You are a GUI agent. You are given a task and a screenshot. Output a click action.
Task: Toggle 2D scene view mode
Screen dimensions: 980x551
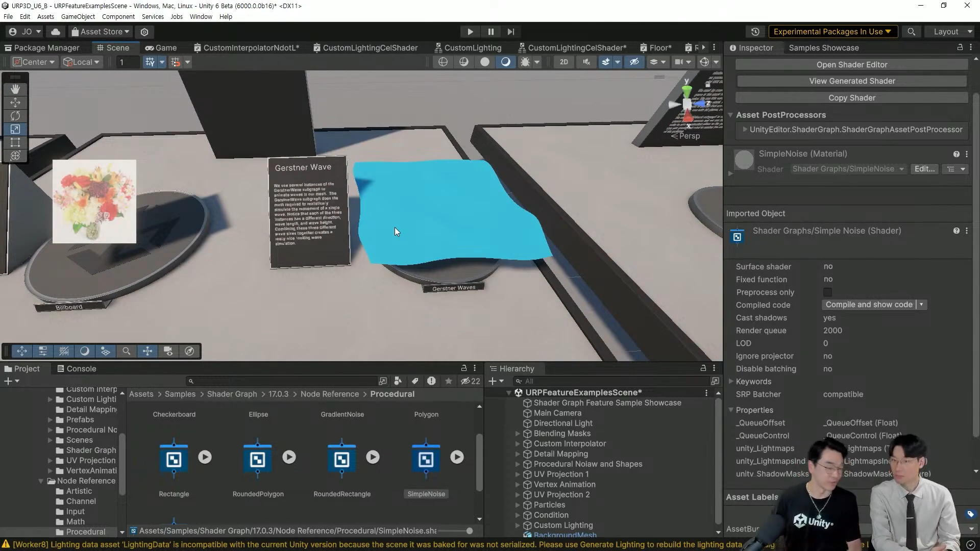tap(563, 62)
